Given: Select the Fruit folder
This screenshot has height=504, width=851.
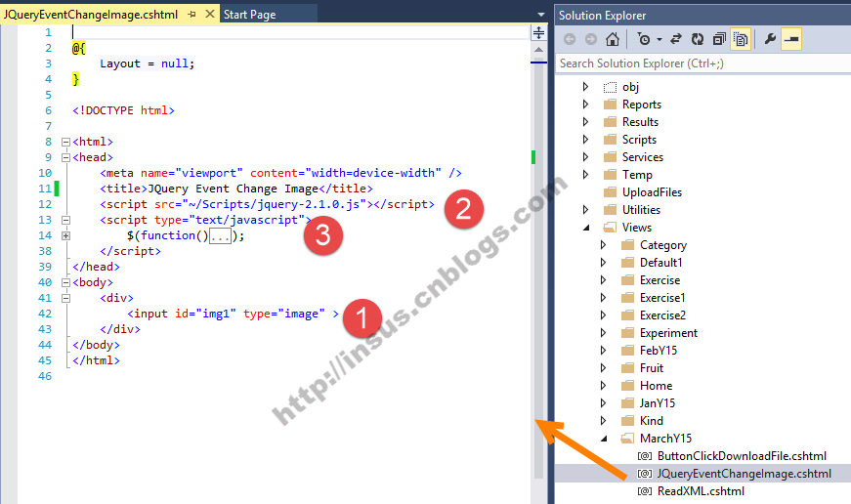Looking at the screenshot, I should pyautogui.click(x=652, y=368).
